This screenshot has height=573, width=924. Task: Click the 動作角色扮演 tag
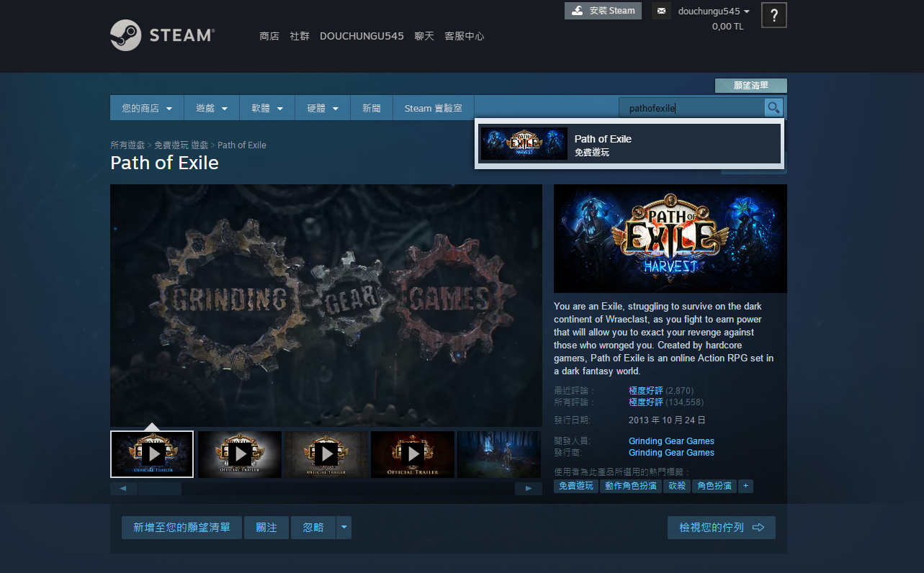[631, 486]
